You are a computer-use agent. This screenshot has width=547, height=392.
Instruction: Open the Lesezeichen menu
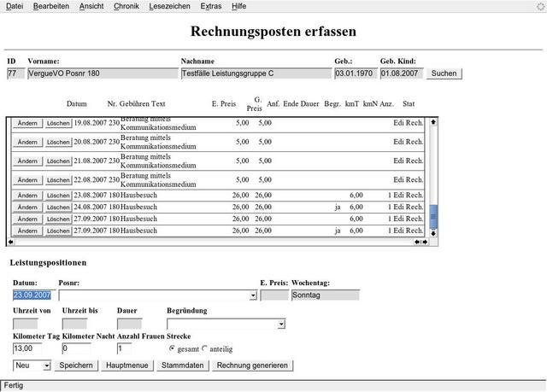169,6
